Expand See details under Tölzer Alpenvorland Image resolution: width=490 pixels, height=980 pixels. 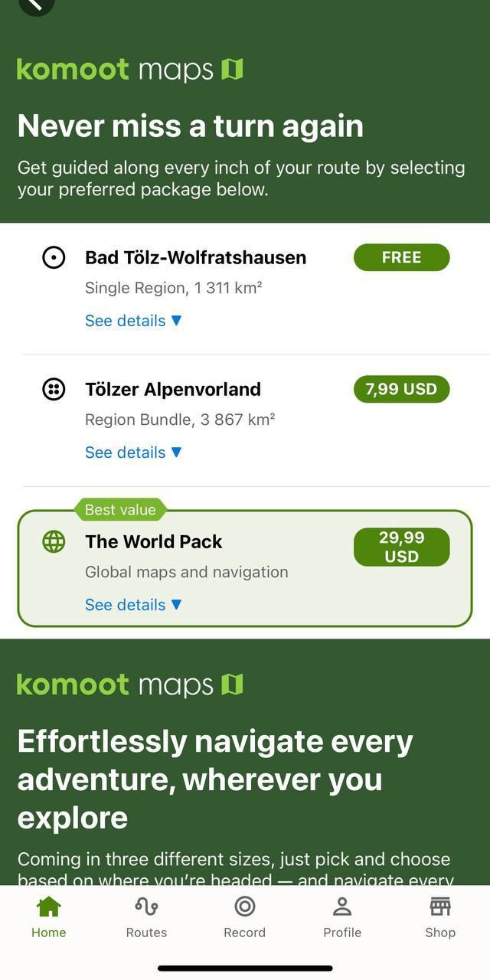[133, 452]
